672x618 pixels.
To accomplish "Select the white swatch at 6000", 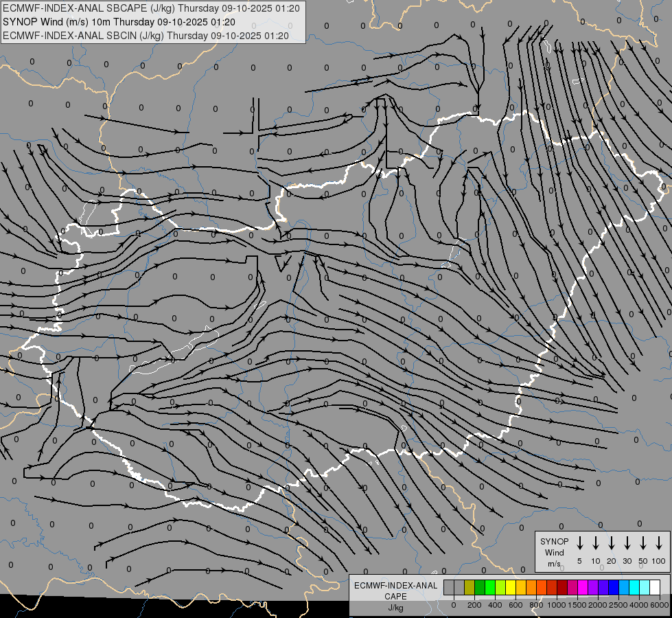I will [x=655, y=588].
